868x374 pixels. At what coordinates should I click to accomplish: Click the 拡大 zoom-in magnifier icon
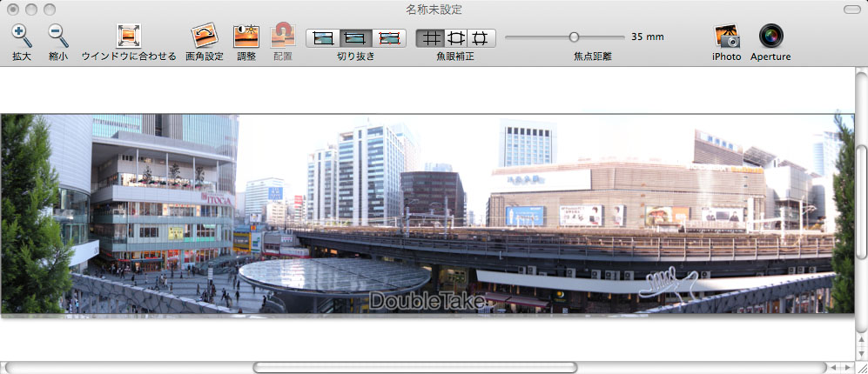coord(21,37)
